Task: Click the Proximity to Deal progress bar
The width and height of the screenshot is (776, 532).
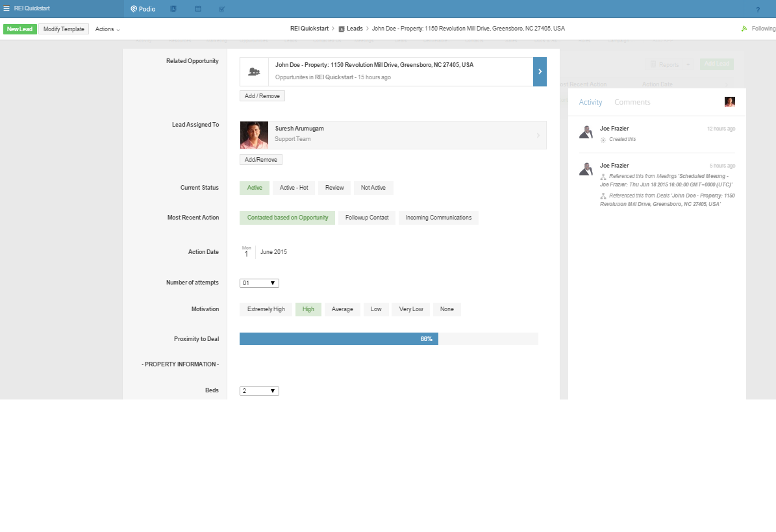Action: tap(388, 339)
